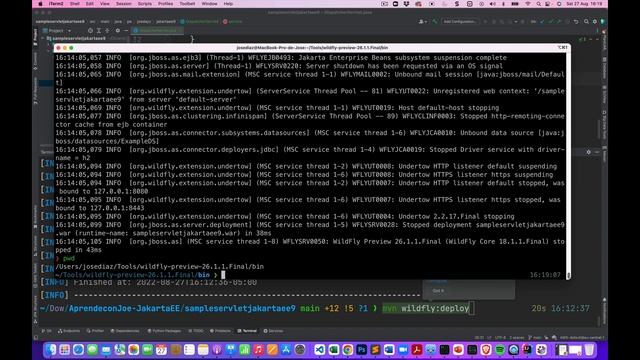
Task: Open the Profiles menu
Action: 165,4
